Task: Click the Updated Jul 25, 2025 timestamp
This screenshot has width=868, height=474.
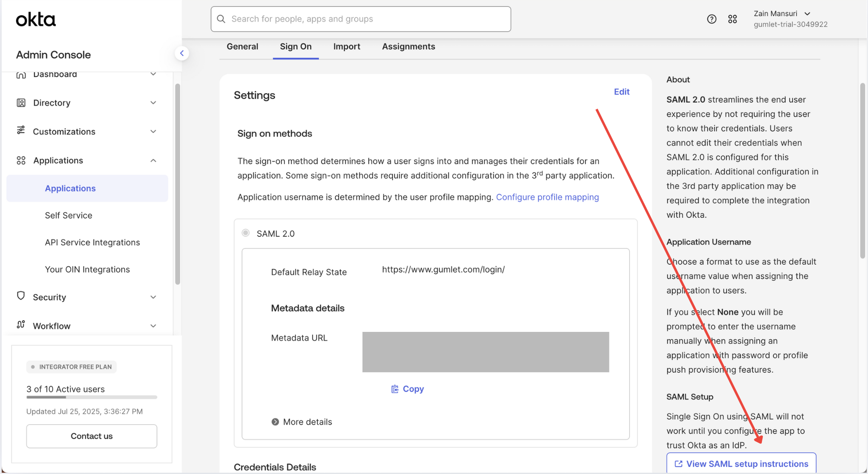Action: (84, 411)
